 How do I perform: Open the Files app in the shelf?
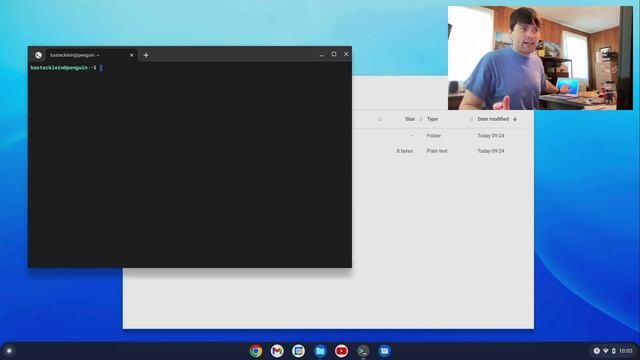[320, 351]
